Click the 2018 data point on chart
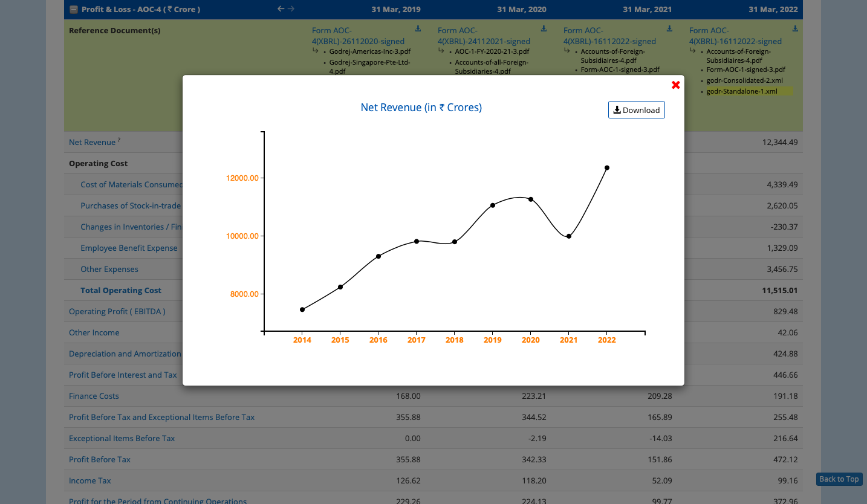Image resolution: width=867 pixels, height=504 pixels. 455,242
